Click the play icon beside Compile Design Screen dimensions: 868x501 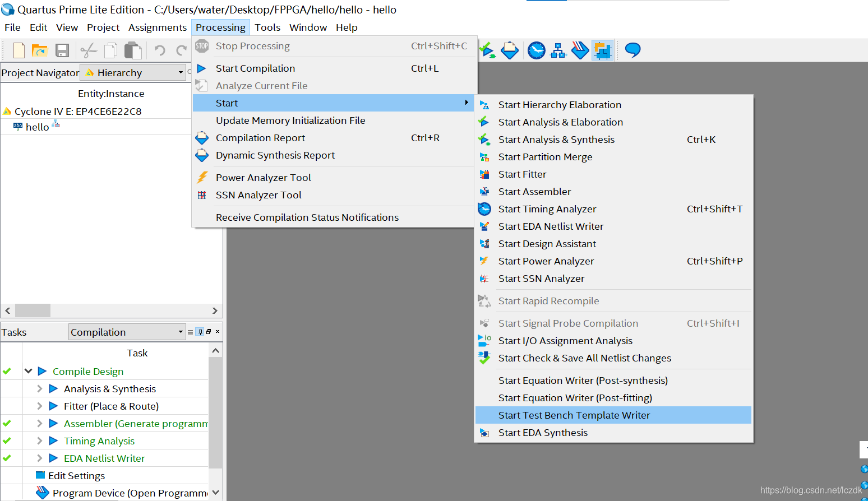coord(42,371)
